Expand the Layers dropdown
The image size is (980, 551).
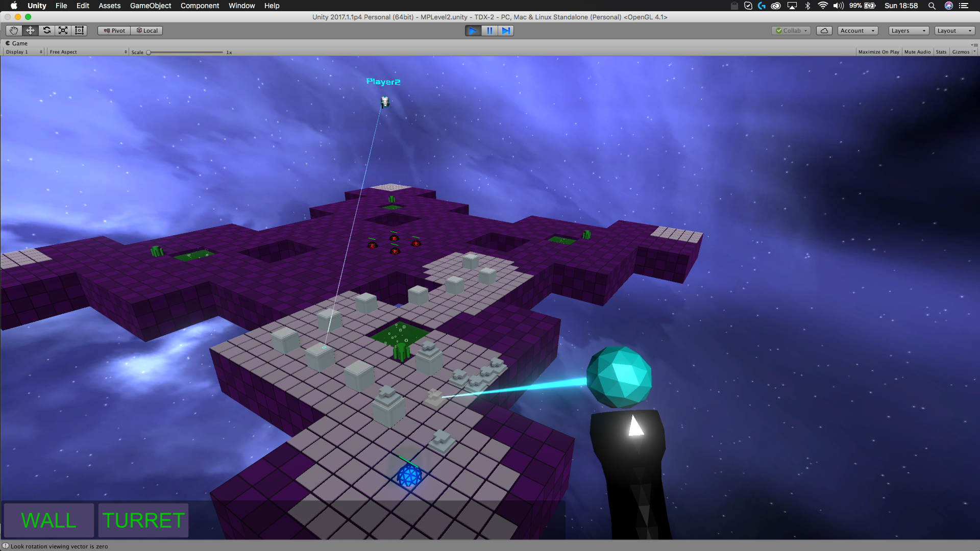pyautogui.click(x=908, y=31)
